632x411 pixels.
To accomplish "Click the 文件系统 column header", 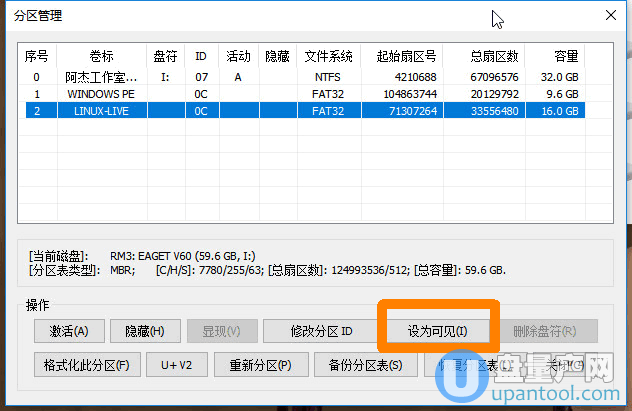I will pyautogui.click(x=328, y=57).
